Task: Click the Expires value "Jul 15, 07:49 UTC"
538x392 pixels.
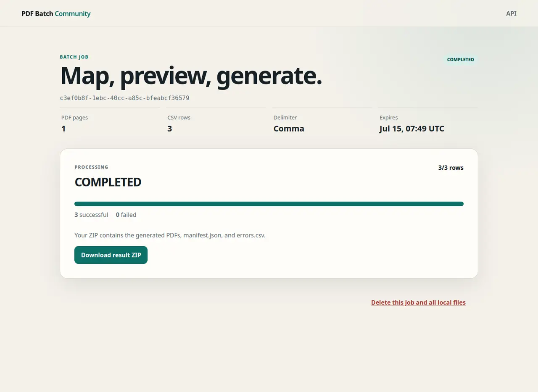Action: (411, 129)
